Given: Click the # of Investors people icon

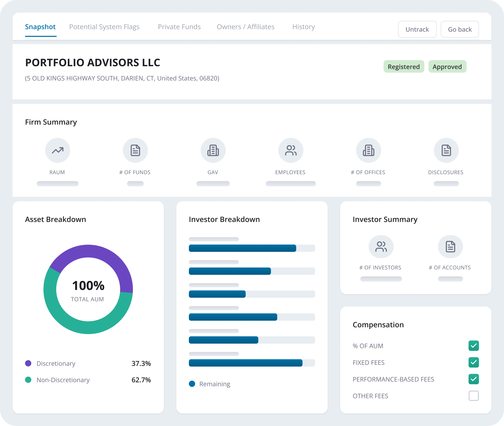Looking at the screenshot, I should click(x=381, y=247).
